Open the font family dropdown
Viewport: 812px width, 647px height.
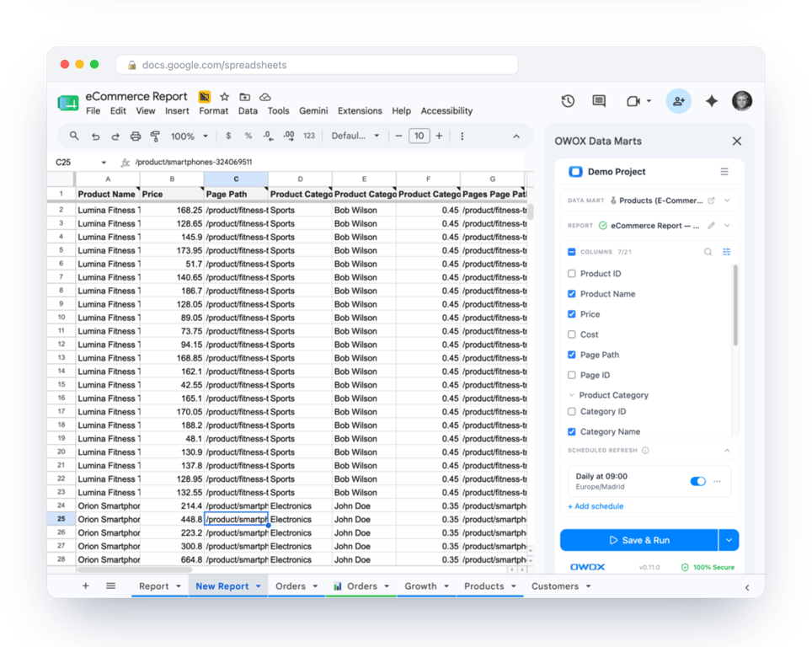pyautogui.click(x=355, y=136)
